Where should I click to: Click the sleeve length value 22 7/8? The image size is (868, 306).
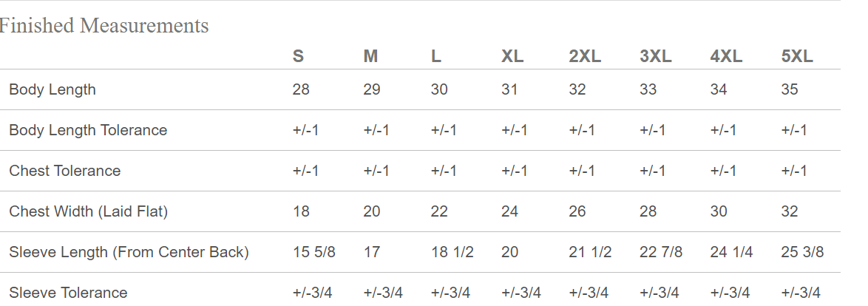click(661, 252)
